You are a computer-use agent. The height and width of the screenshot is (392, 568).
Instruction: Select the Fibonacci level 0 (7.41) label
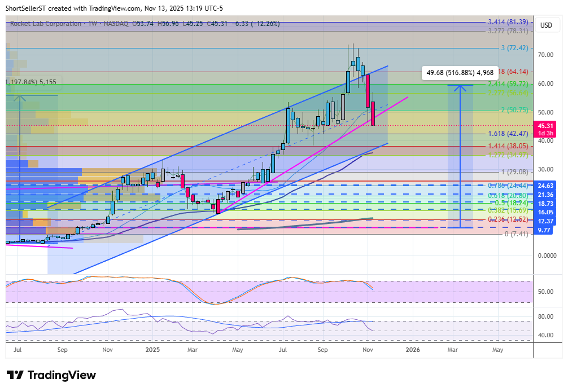[516, 234]
